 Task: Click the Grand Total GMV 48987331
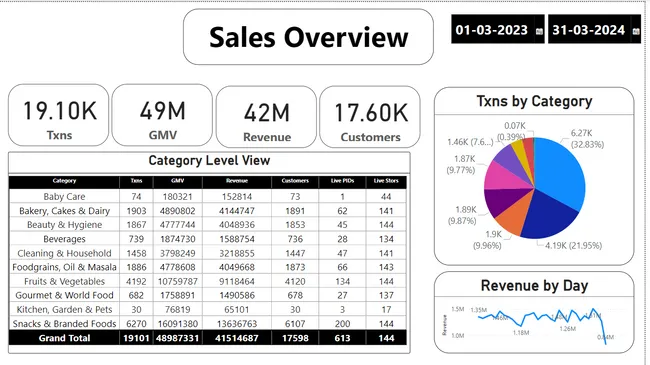pyautogui.click(x=177, y=338)
